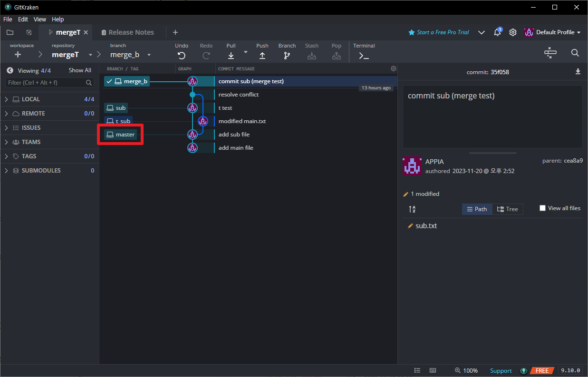Click the Stash toolbar icon
Viewport: 588px width, 377px height.
tap(312, 55)
